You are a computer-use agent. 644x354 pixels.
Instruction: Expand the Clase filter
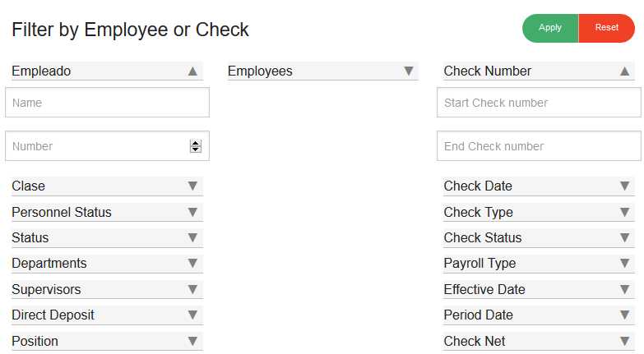(192, 186)
